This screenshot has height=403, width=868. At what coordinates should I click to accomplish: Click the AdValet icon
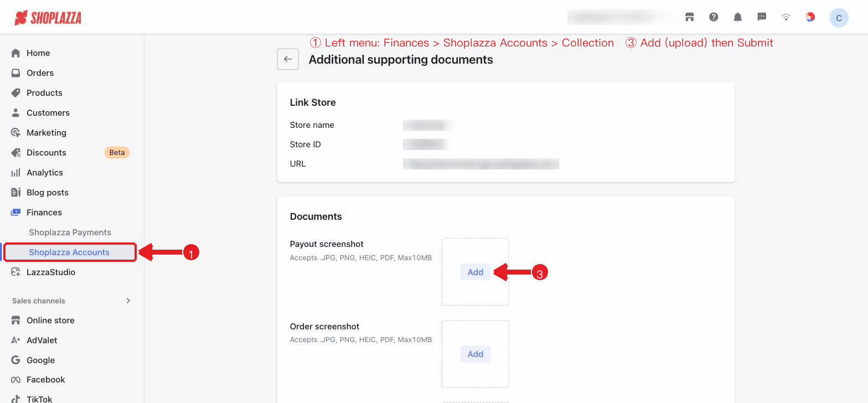tap(15, 340)
